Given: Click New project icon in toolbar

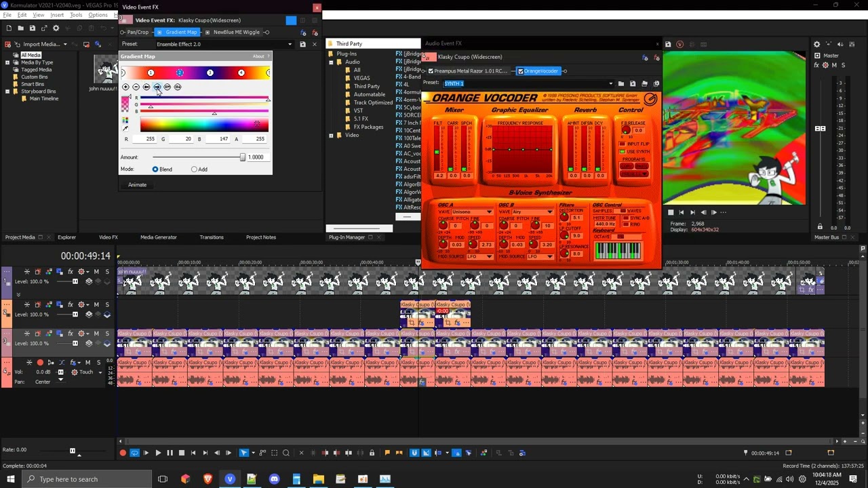Looking at the screenshot, I should [x=9, y=28].
